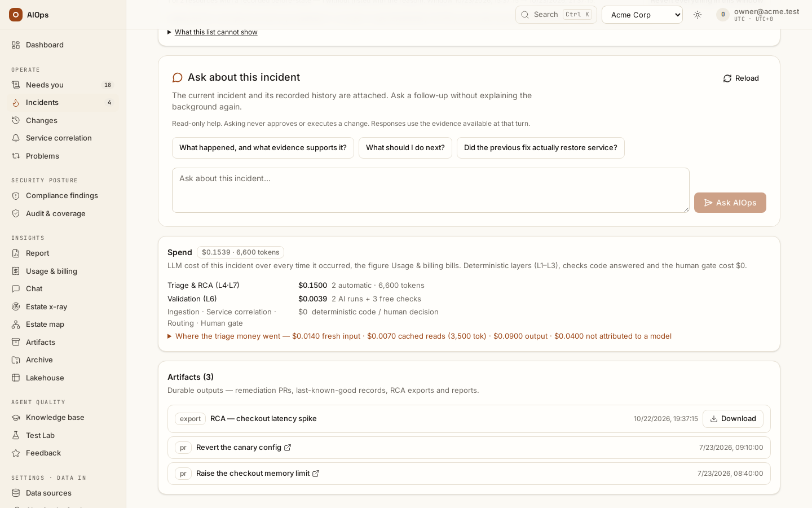This screenshot has height=508, width=812.
Task: Click the timestamp 10/22/2026, 19:37:15
Action: pos(666,419)
